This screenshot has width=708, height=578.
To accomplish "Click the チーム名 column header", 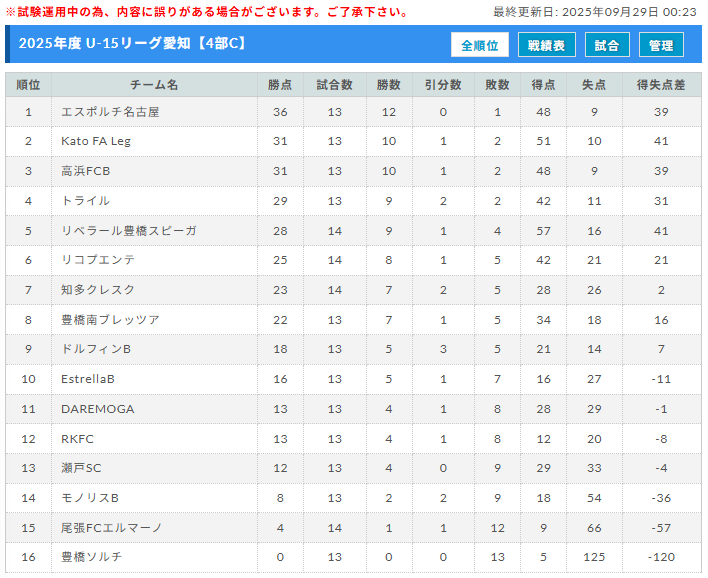I will [154, 85].
